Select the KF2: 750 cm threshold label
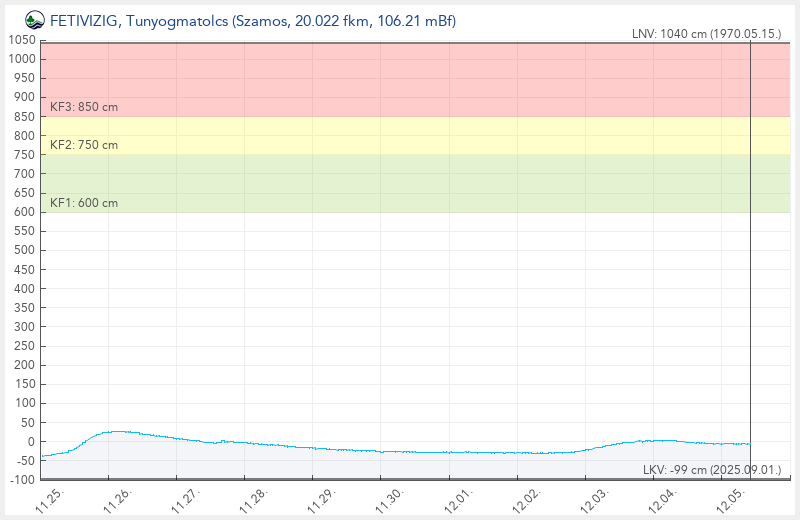Image resolution: width=800 pixels, height=520 pixels. pos(84,145)
